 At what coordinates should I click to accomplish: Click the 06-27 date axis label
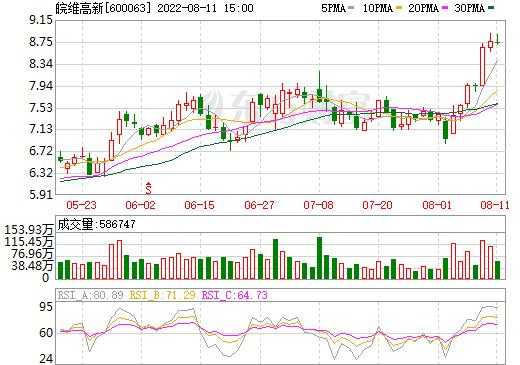[x=259, y=205]
